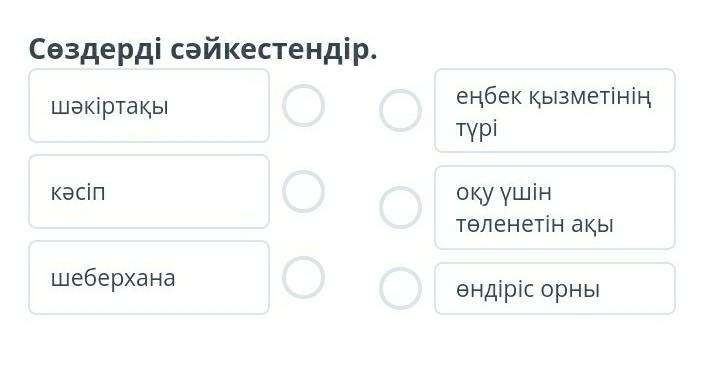Select the circle next to шәкіртақы
This screenshot has height=376, width=712.
point(303,105)
